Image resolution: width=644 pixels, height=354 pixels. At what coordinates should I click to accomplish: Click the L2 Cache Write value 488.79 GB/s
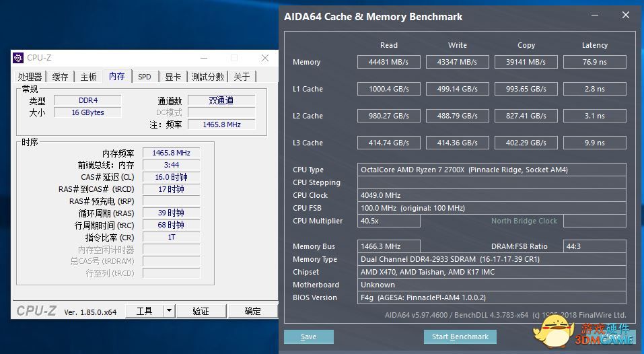(457, 116)
